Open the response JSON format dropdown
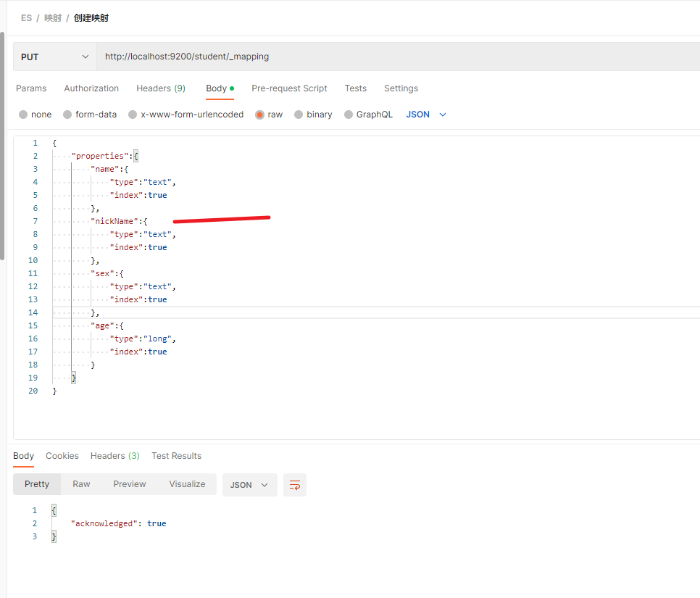This screenshot has height=598, width=700. pos(249,485)
